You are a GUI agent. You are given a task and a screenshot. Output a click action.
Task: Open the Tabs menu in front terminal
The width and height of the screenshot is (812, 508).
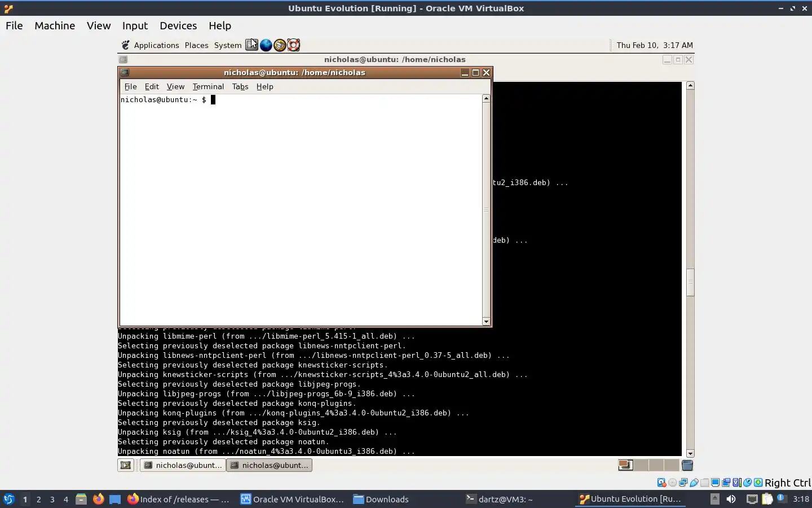[240, 86]
